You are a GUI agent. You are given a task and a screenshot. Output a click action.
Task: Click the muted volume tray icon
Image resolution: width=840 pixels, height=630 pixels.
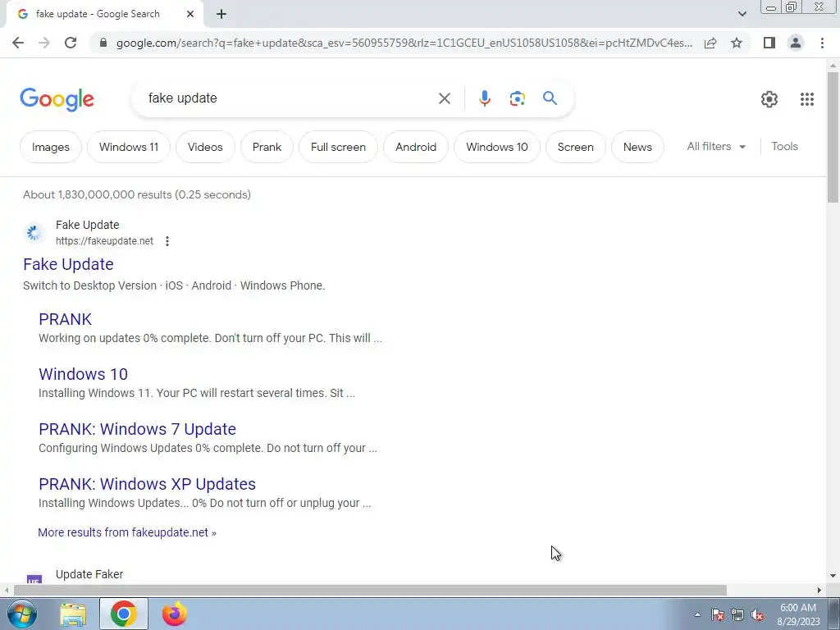[757, 614]
